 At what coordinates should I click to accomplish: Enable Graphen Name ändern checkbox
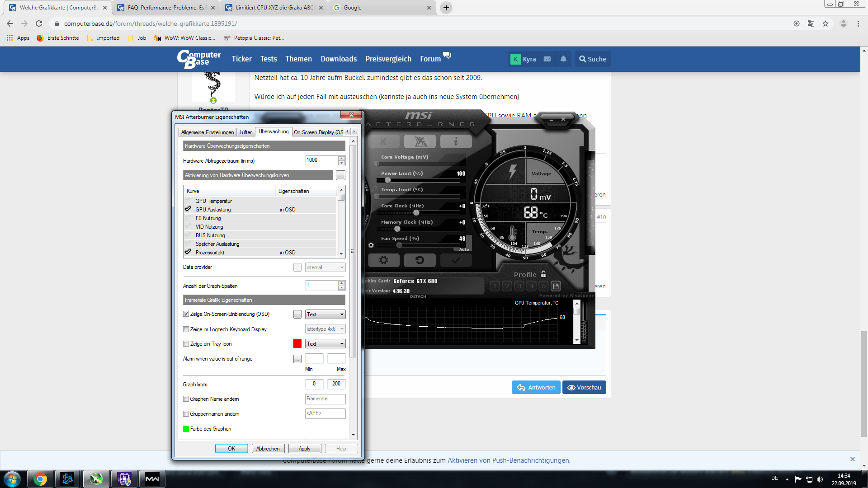tap(186, 399)
